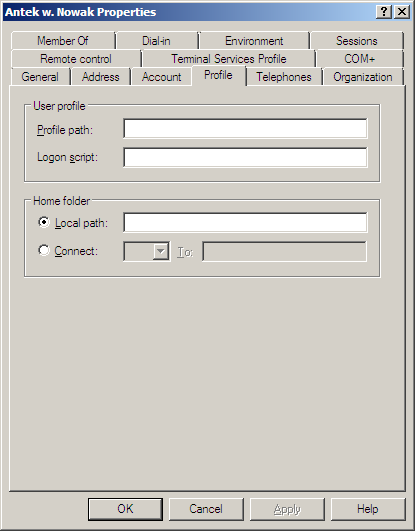
Task: Dismiss the dialog with Cancel
Action: click(206, 509)
